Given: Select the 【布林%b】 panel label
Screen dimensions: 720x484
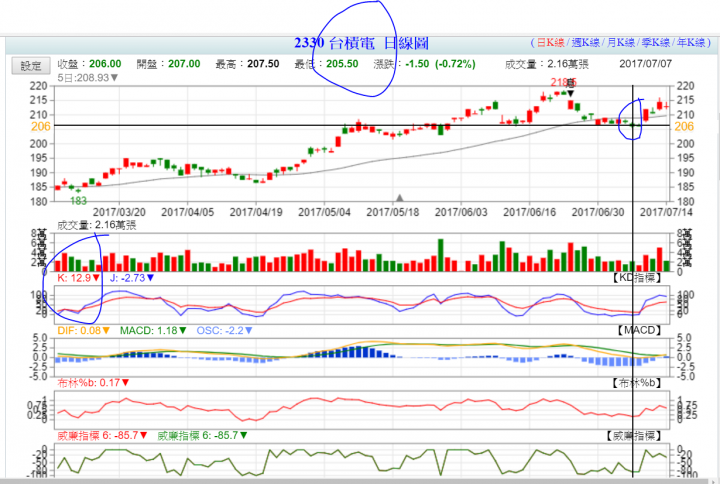Looking at the screenshot, I should point(637,383).
